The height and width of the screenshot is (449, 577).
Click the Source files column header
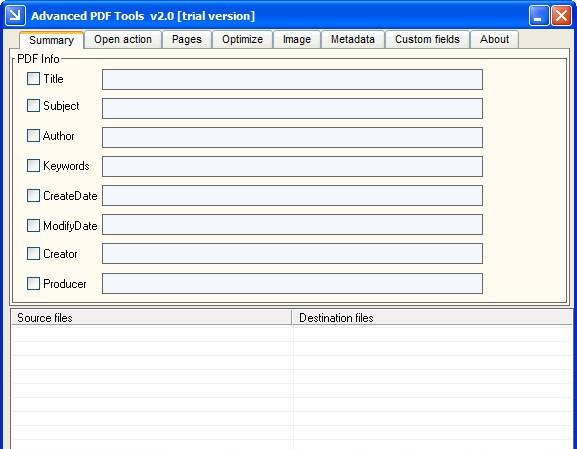[x=151, y=318]
